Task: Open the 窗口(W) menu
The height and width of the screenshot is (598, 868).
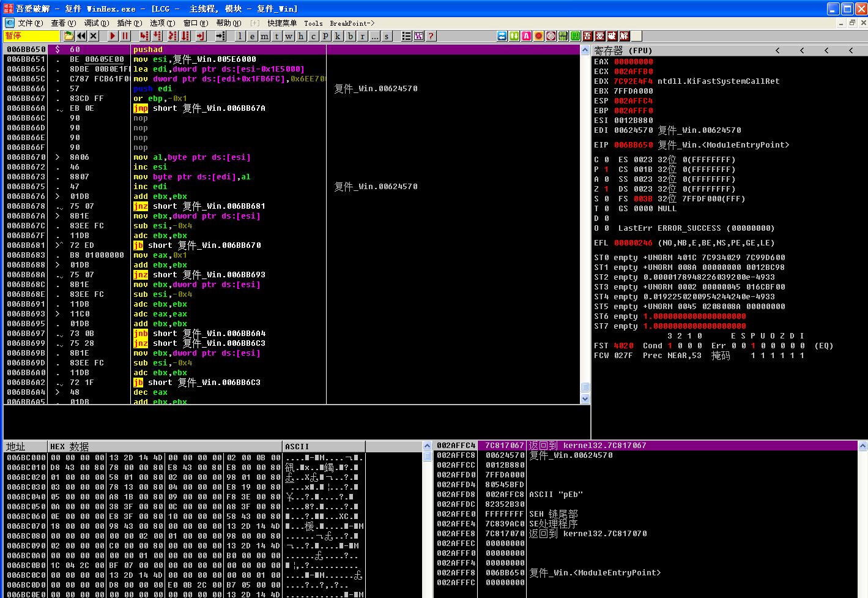Action: 195,23
